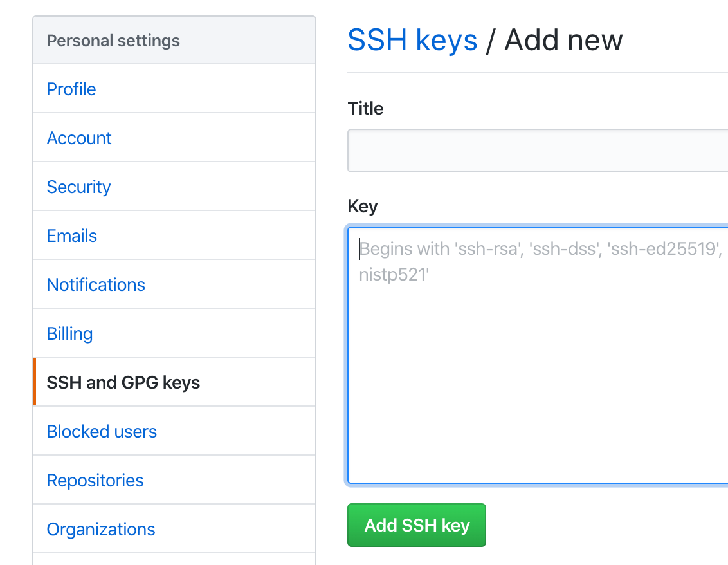The width and height of the screenshot is (728, 565).
Task: Open the Organizations settings page
Action: click(100, 529)
